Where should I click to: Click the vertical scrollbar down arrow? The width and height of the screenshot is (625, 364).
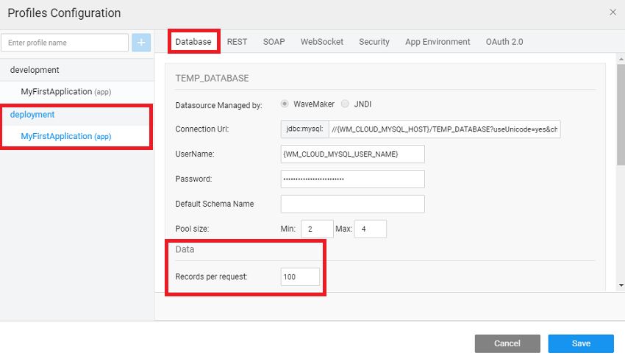pos(621,285)
